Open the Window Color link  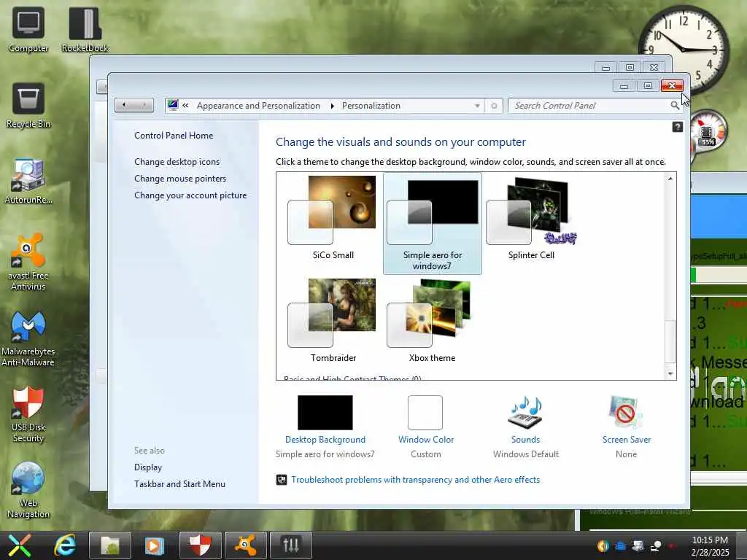point(426,440)
